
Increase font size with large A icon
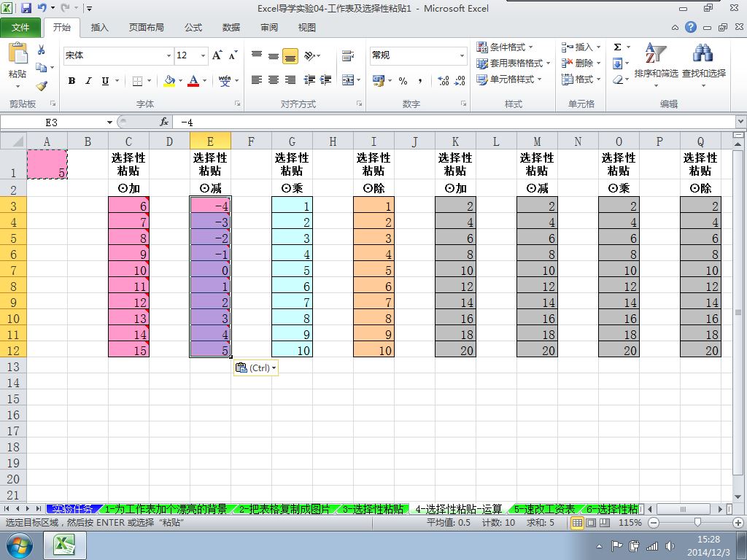[217, 55]
